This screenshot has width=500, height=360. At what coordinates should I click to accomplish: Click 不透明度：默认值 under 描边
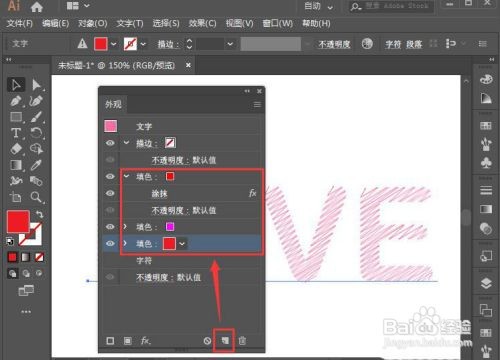click(184, 160)
